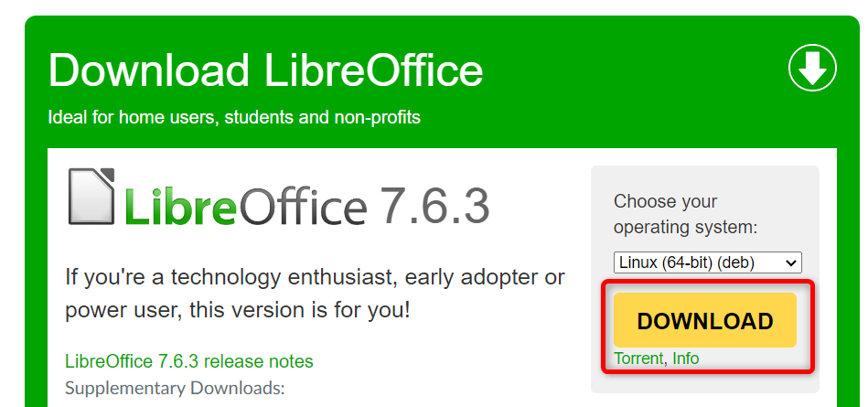The image size is (868, 407).
Task: Open LibreOffice 7.6.3 release notes link
Action: tap(189, 361)
